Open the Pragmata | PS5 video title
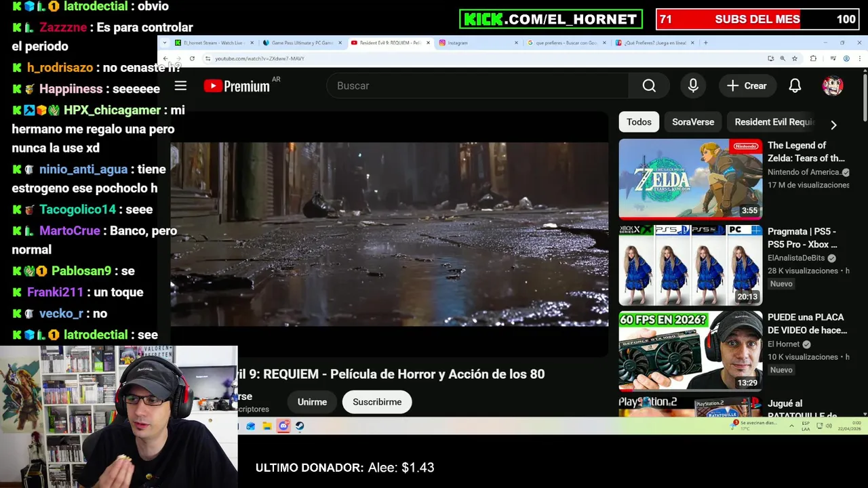The image size is (868, 488). tap(803, 238)
